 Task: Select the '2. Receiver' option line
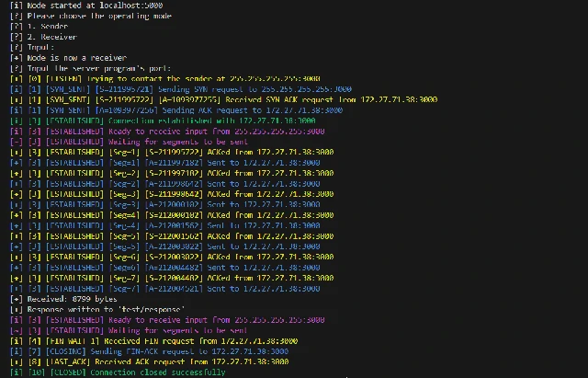[x=43, y=37]
